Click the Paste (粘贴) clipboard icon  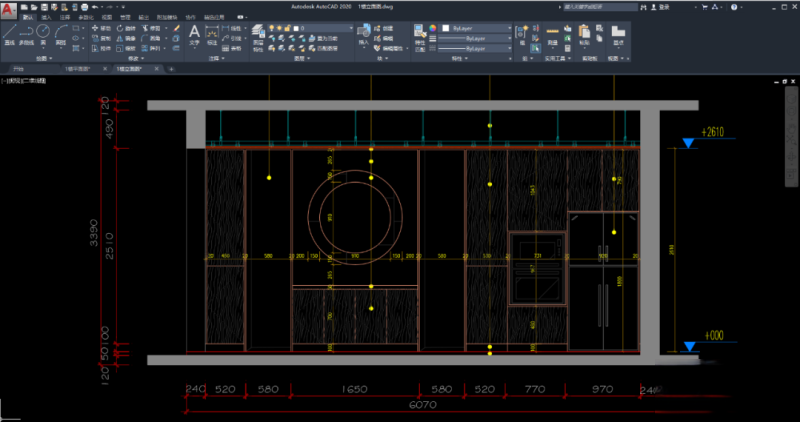pyautogui.click(x=585, y=33)
